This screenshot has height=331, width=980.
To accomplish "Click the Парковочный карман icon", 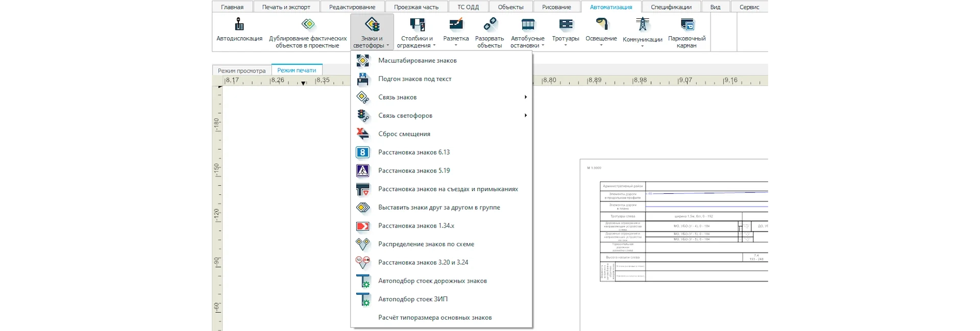I will pyautogui.click(x=687, y=24).
